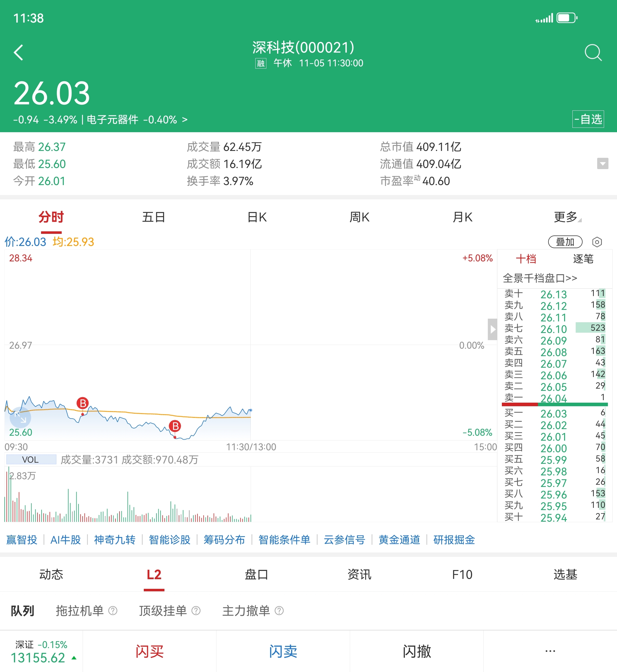Viewport: 617px width, 672px height.
Task: Tap the fullscreen expand chart icon
Action: pos(20,417)
